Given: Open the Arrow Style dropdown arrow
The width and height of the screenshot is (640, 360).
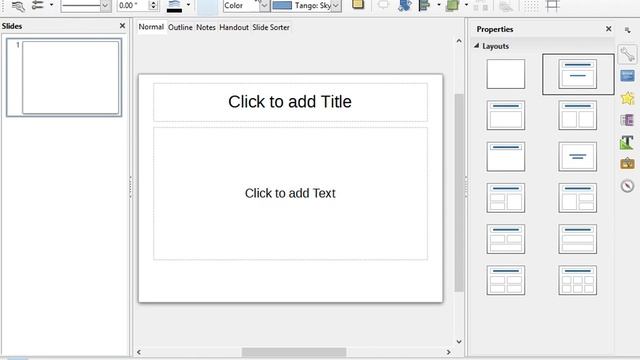Looking at the screenshot, I should [x=51, y=5].
